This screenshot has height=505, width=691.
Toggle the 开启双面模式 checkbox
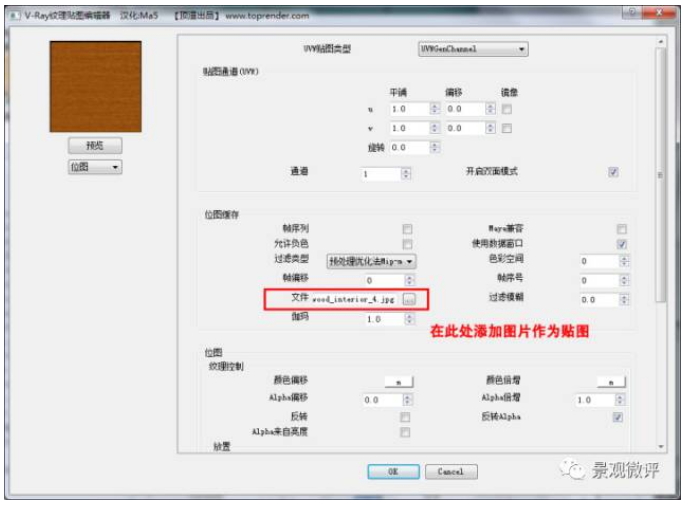tap(614, 172)
